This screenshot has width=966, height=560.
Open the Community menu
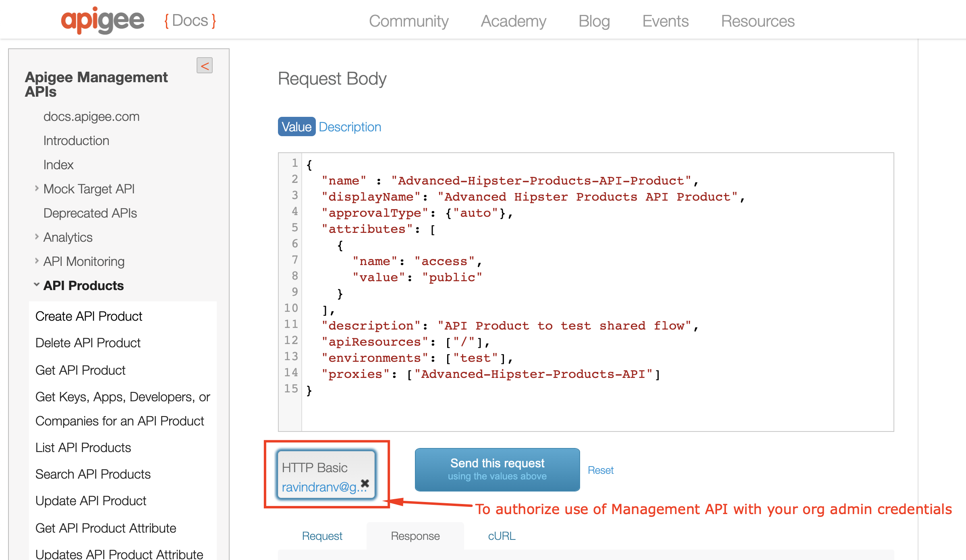(x=408, y=21)
